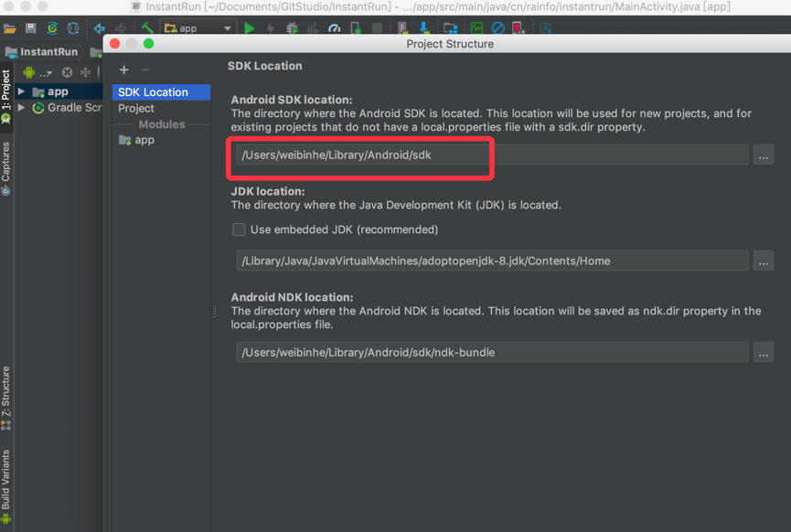
Task: Add a new module with plus button
Action: point(124,70)
